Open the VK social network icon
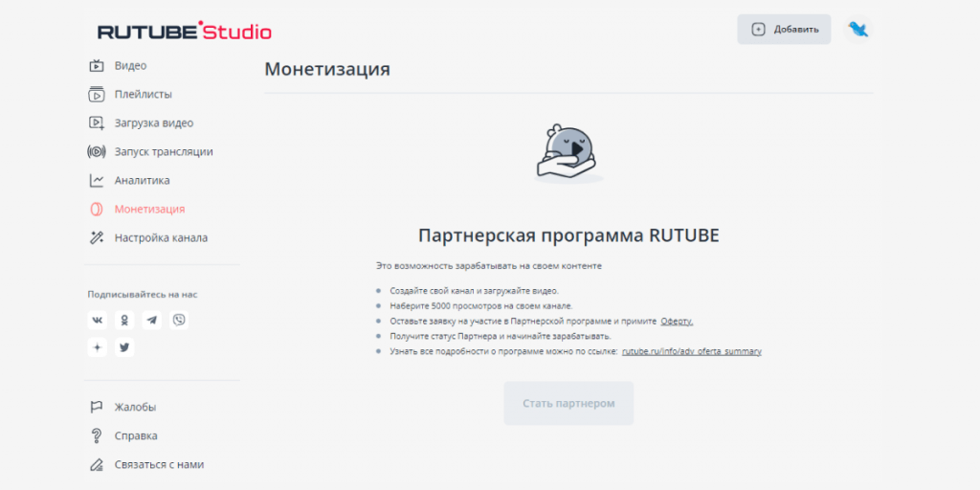 click(97, 320)
